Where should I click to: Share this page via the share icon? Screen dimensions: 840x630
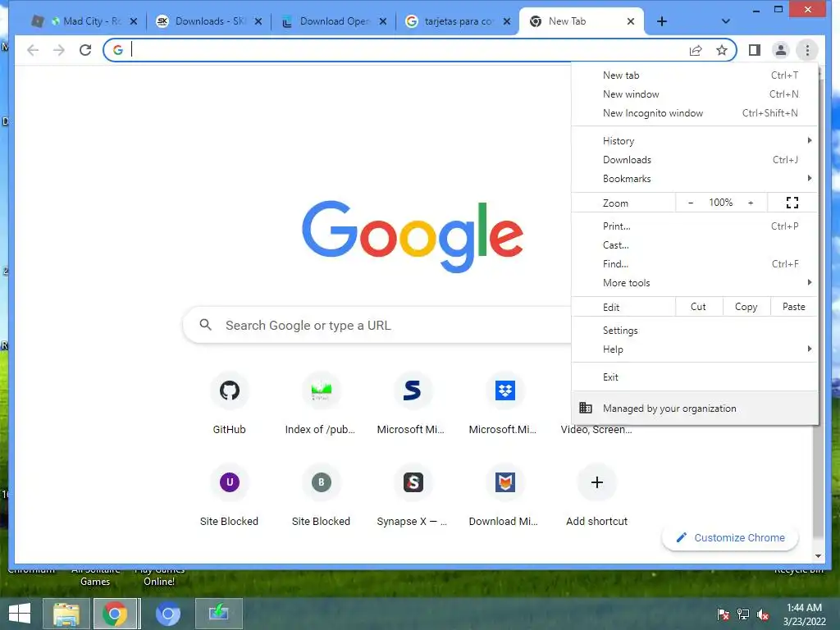696,50
